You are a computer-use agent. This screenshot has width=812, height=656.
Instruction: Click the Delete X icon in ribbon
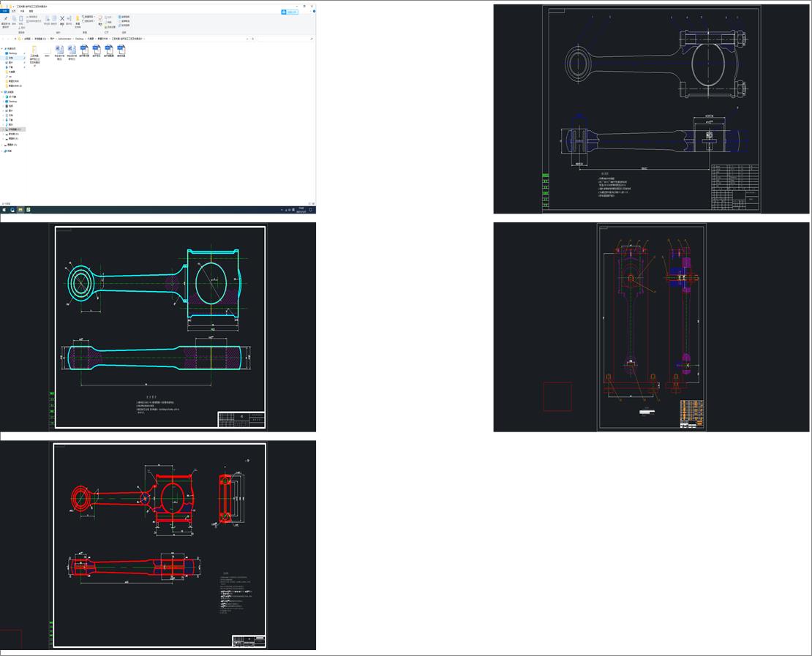(62, 20)
